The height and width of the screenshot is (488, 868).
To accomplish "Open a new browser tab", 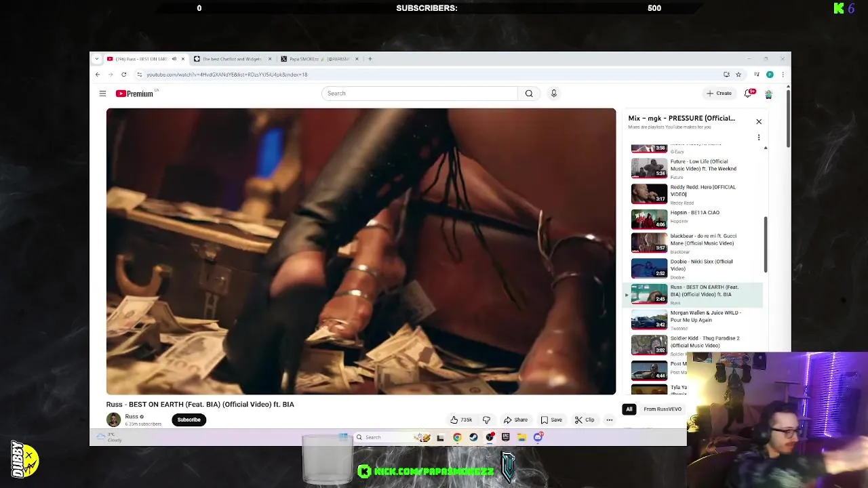I will 370,59.
